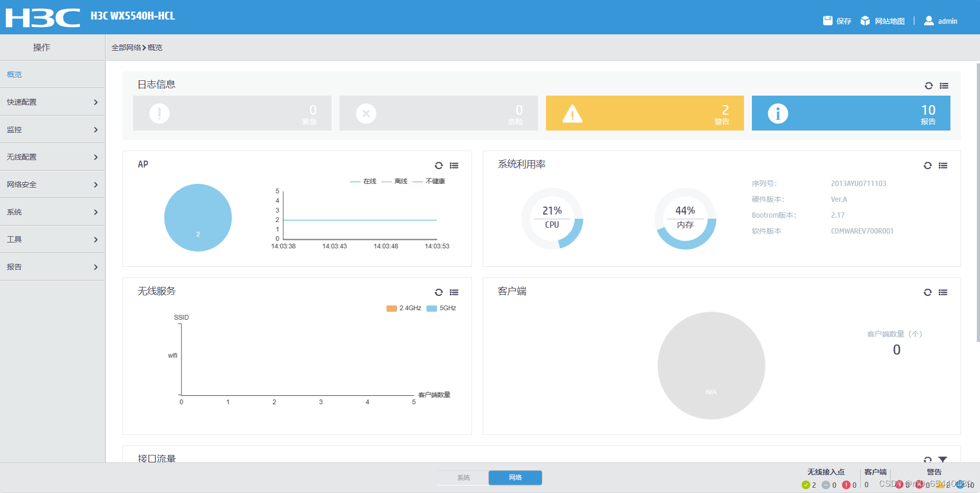Open the blue 报告 card showing 10

[851, 113]
